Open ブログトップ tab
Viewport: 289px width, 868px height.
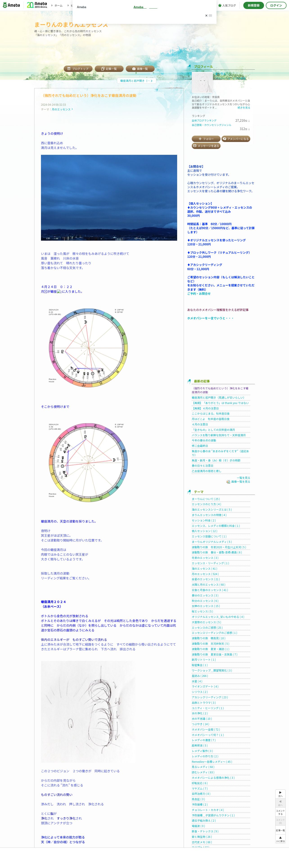pyautogui.click(x=78, y=69)
